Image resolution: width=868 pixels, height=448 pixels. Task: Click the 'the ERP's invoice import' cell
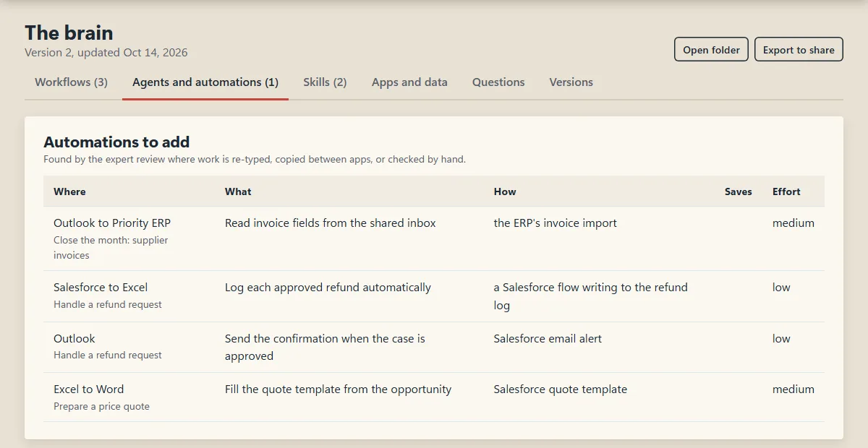click(556, 223)
